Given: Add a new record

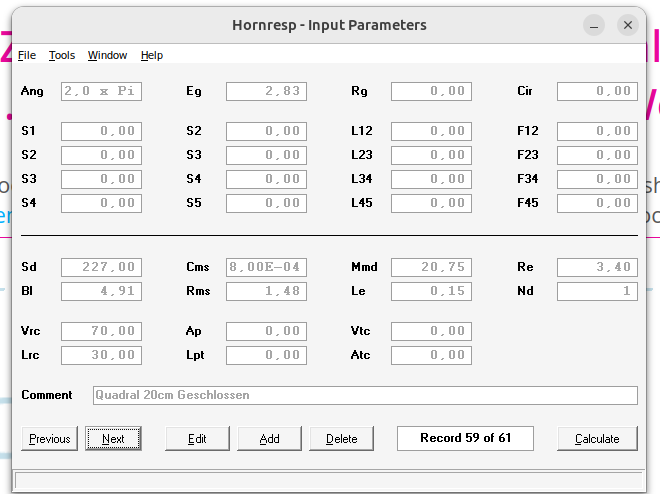Looking at the screenshot, I should [269, 438].
